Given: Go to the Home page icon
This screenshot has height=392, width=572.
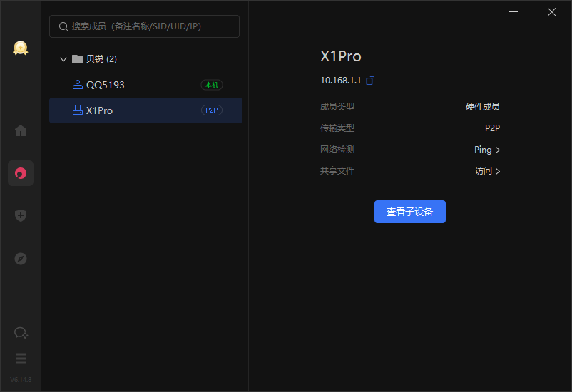Looking at the screenshot, I should [x=21, y=130].
